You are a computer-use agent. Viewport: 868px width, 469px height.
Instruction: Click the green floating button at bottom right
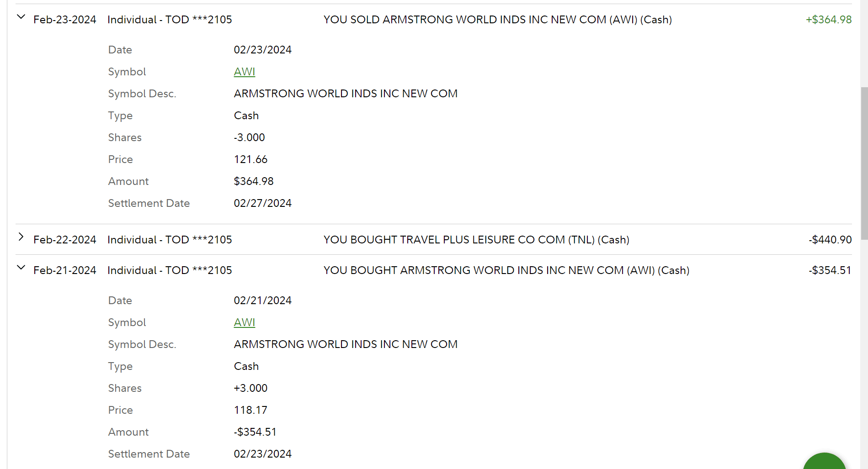[824, 462]
